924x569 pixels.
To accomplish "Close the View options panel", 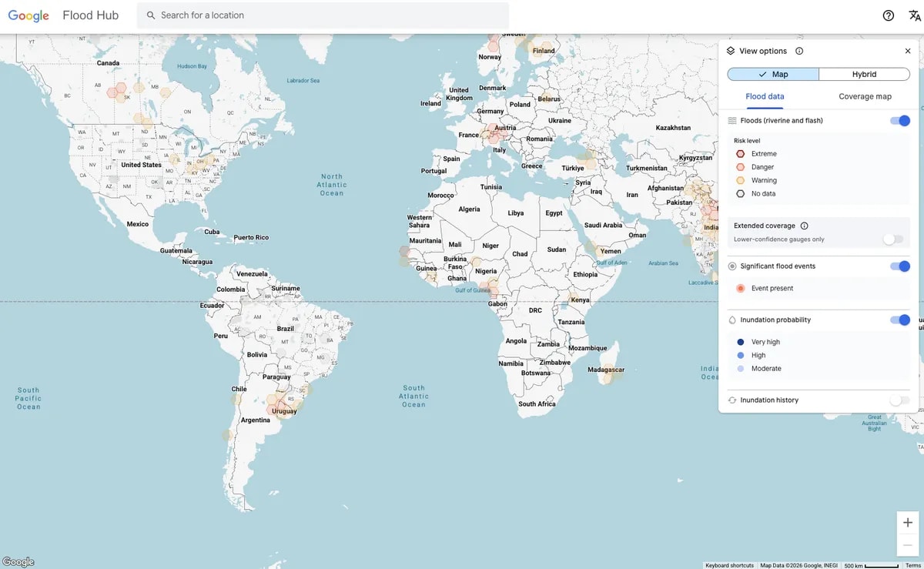I will click(908, 51).
